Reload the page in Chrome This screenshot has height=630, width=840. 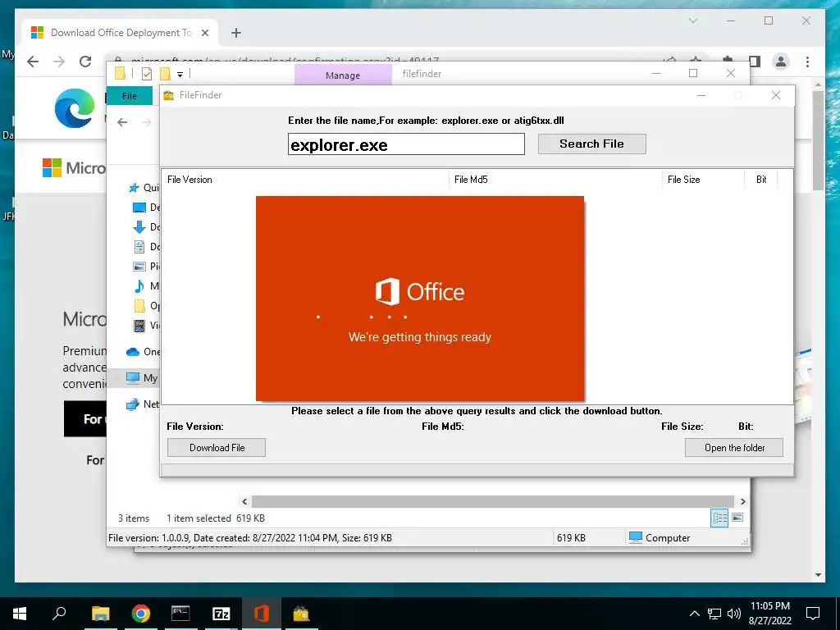point(85,62)
